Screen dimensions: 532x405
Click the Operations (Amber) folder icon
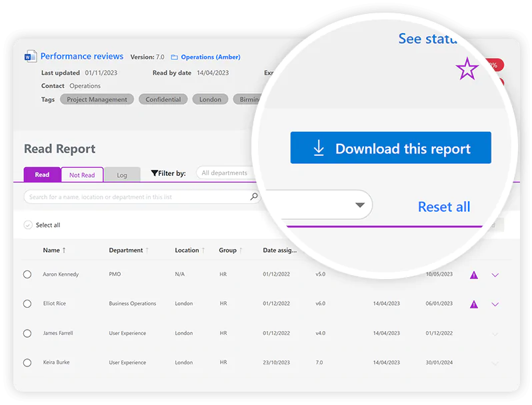coord(175,57)
